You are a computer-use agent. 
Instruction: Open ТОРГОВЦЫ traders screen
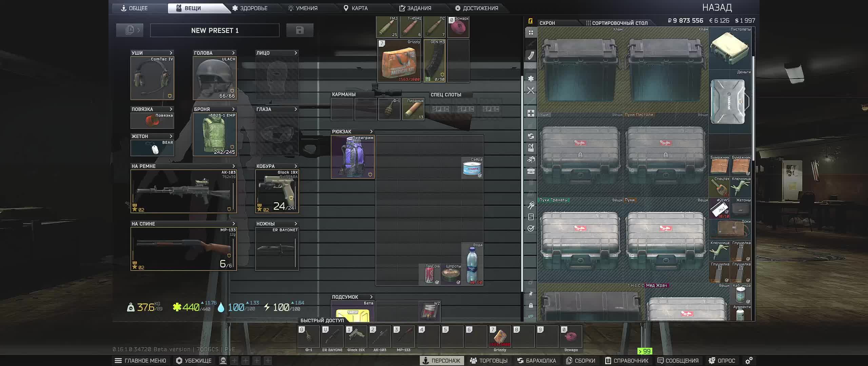click(x=489, y=361)
